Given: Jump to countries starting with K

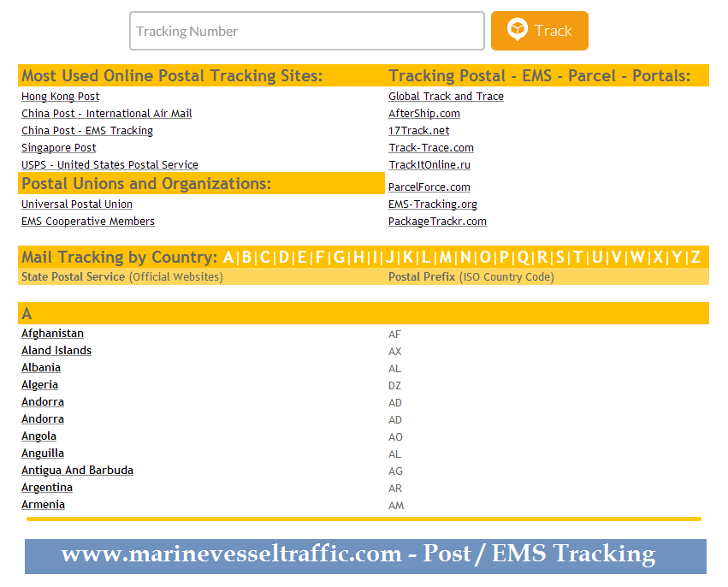Looking at the screenshot, I should pos(408,258).
